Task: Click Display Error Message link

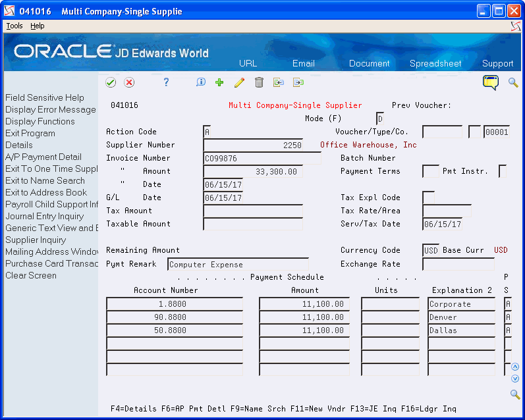Action: click(51, 109)
